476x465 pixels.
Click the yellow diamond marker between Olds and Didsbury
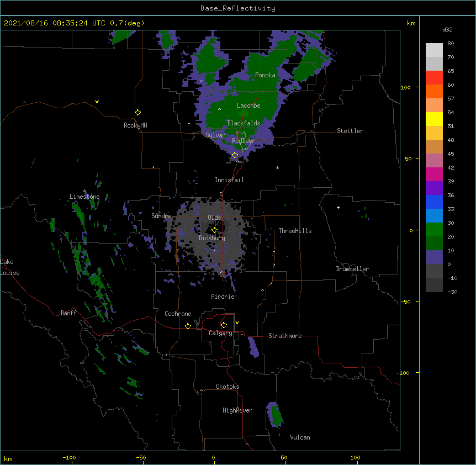tap(214, 230)
